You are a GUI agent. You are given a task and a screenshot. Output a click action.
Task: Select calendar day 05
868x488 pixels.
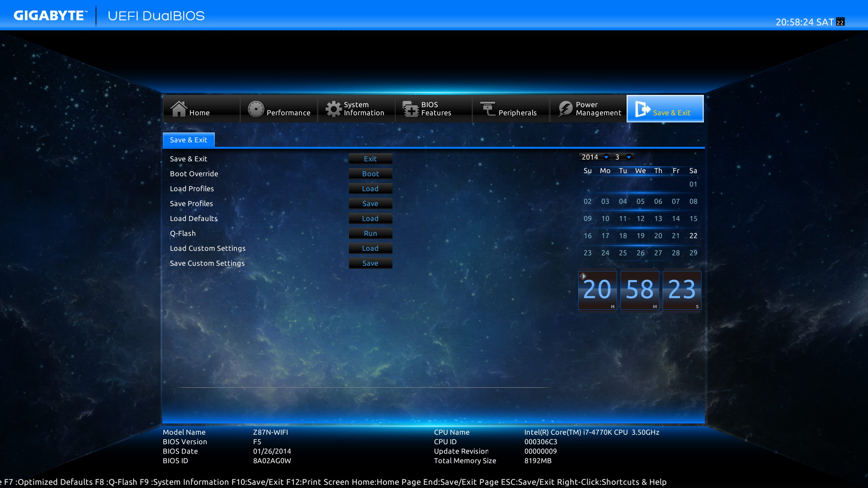pos(640,202)
